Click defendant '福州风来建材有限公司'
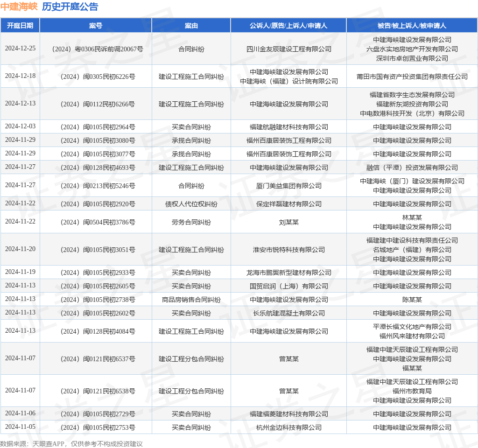 tap(412, 336)
